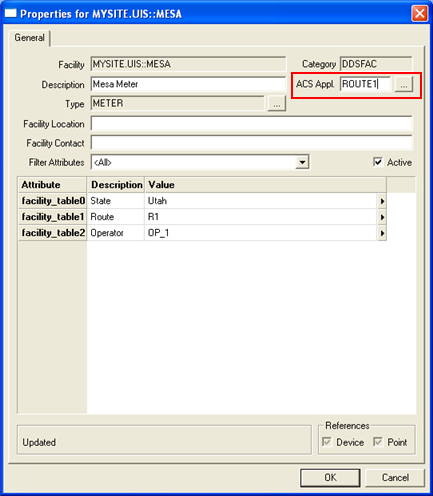
Task: Click the window title bar icon
Action: point(10,14)
